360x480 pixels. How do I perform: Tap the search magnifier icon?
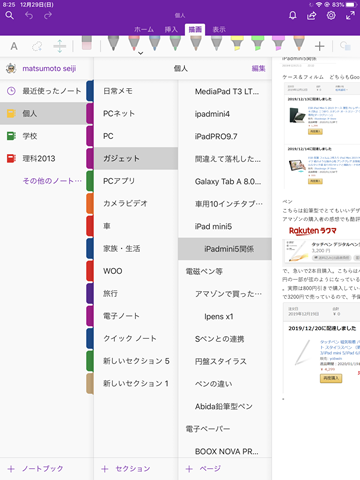click(10, 15)
